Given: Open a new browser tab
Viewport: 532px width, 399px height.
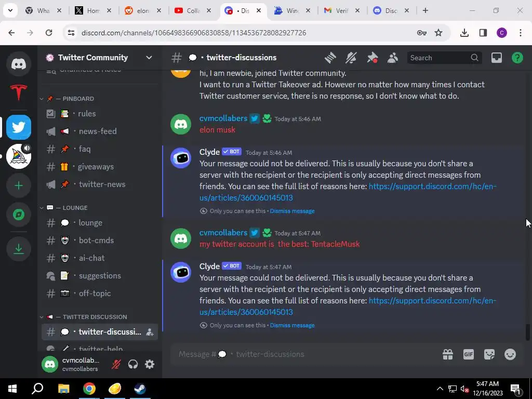Looking at the screenshot, I should point(425,11).
